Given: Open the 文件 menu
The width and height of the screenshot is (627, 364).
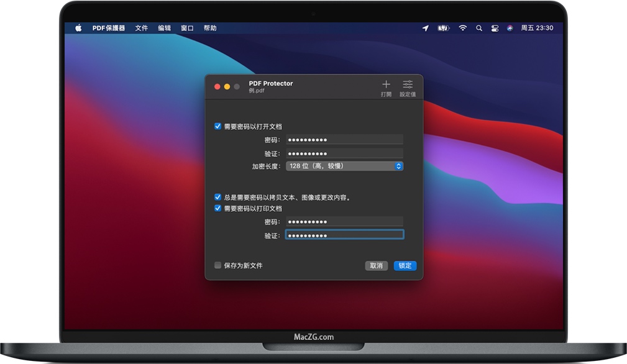Looking at the screenshot, I should tap(140, 28).
